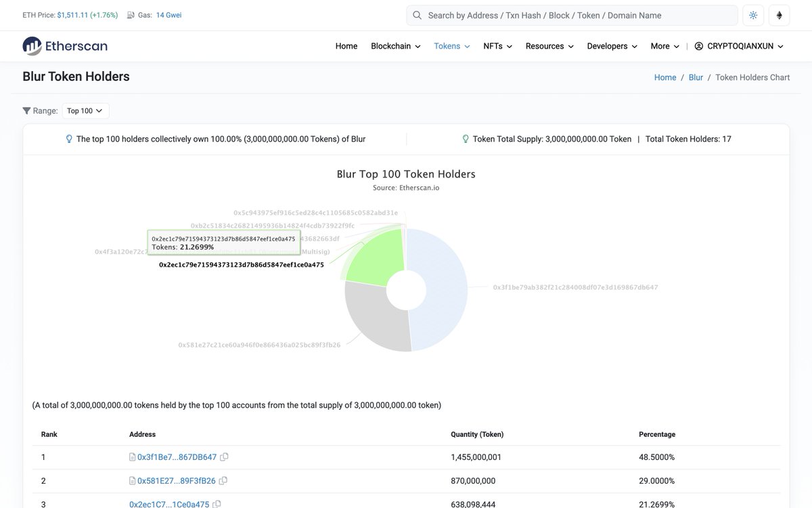Open address 0x2ec1C7...1Ce0a475 in rank 3
812x508 pixels.
coord(168,505)
